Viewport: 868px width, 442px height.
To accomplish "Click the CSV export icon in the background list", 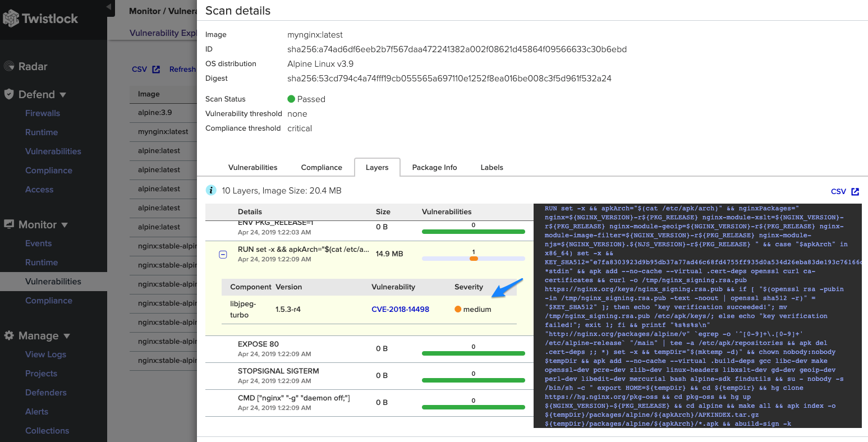I will [x=156, y=70].
